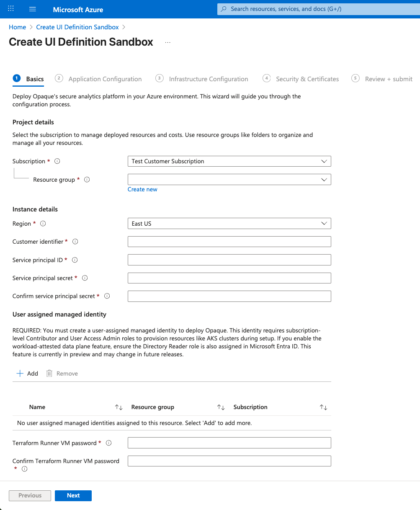
Task: Show info tooltip for Service principal secret
Action: [85, 278]
